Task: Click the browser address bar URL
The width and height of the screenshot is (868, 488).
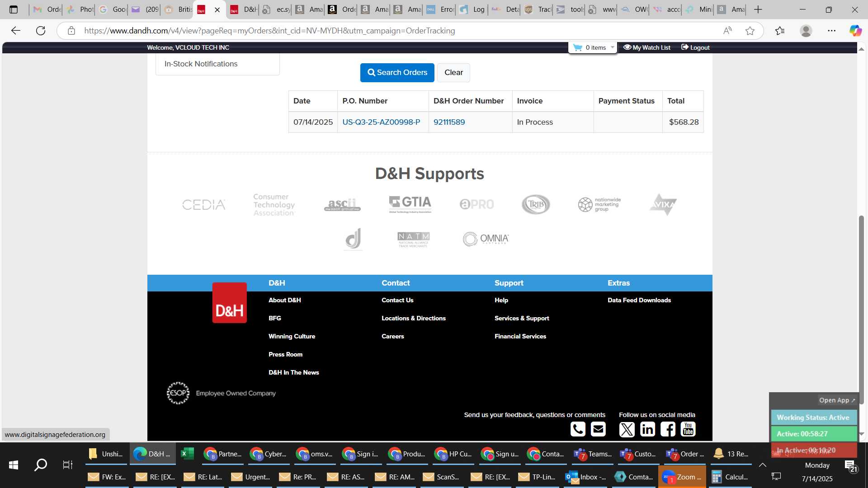Action: (x=269, y=31)
